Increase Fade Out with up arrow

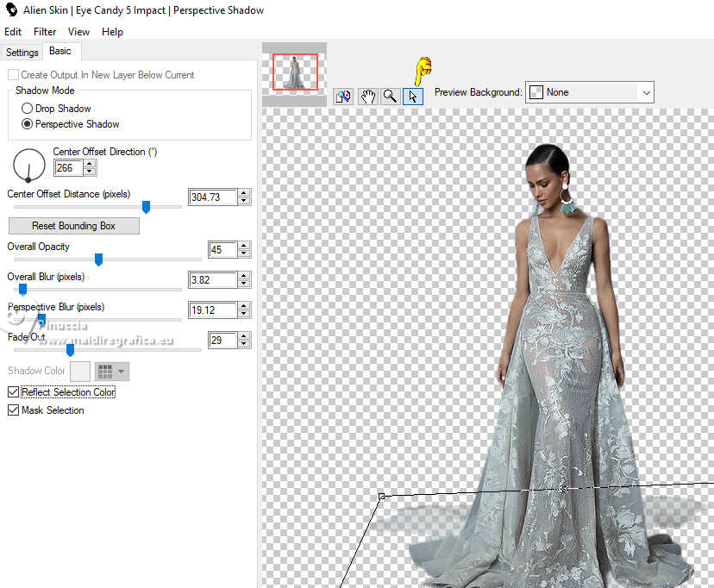click(244, 336)
